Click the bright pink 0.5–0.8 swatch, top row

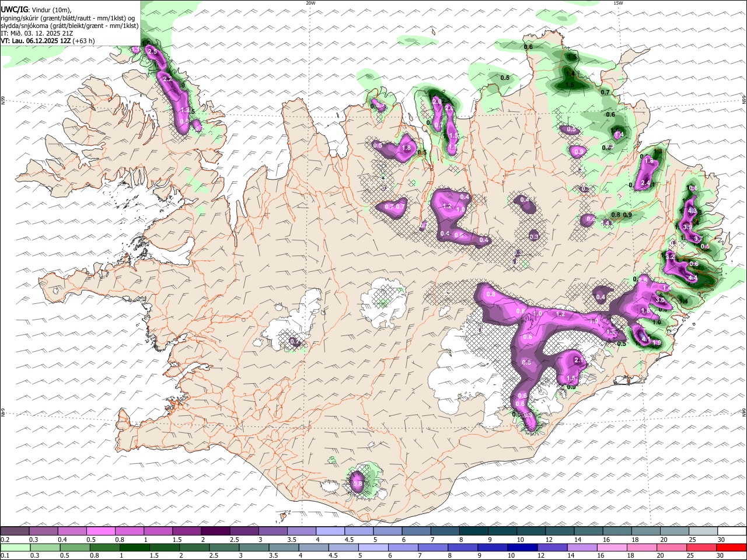pos(101,531)
